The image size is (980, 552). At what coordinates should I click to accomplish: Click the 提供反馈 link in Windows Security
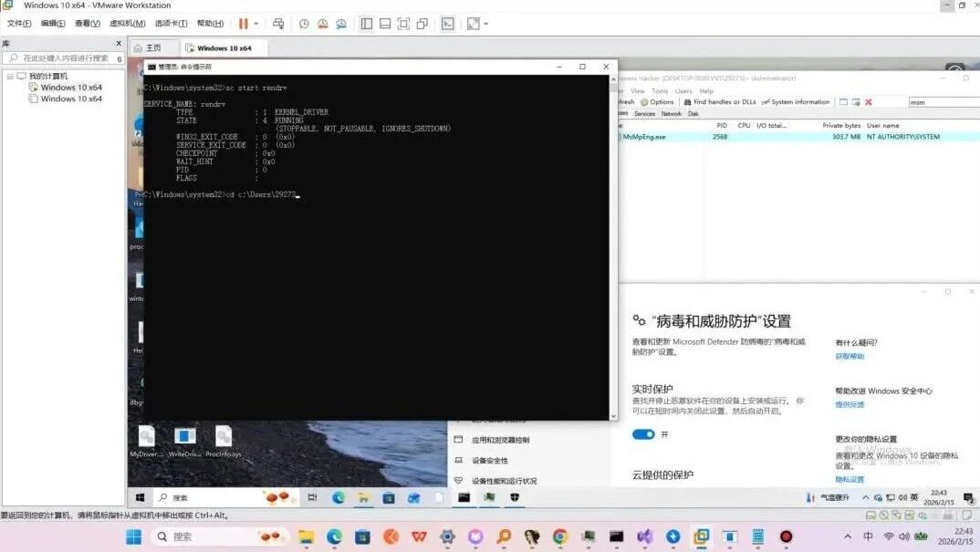[x=850, y=404]
